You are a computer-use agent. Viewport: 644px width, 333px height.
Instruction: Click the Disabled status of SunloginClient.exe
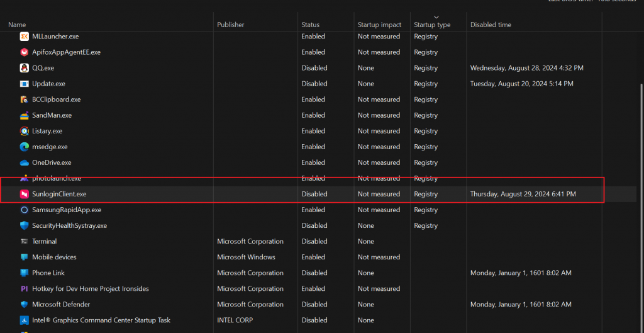[x=314, y=194]
